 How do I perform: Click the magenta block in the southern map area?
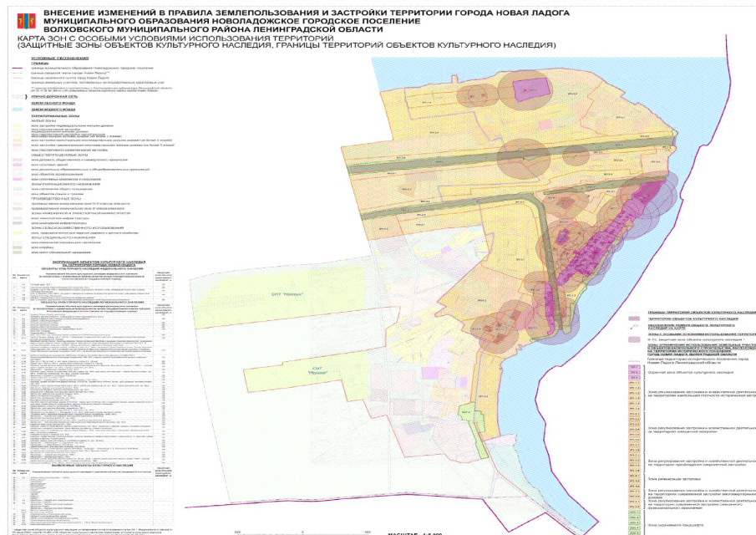pos(429,373)
